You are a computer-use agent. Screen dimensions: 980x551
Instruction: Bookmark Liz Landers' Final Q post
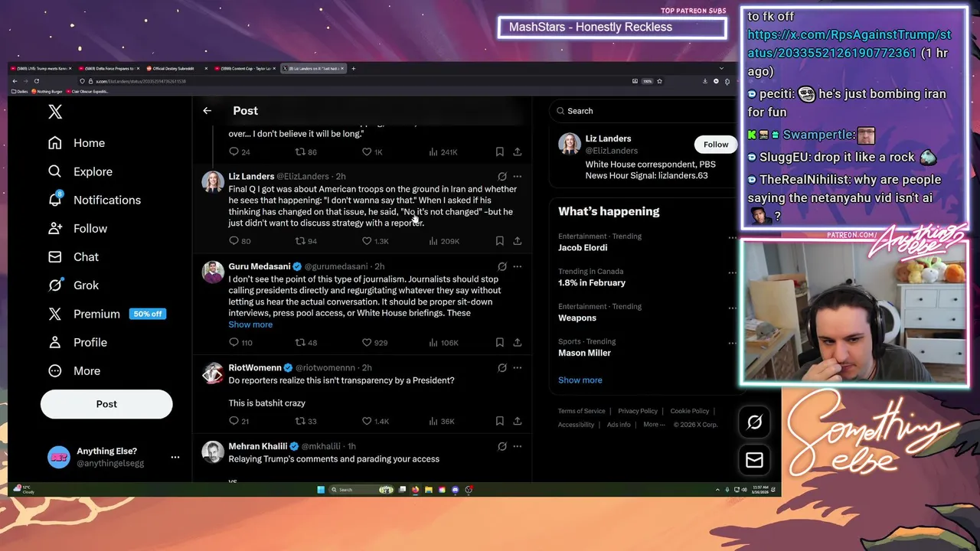pyautogui.click(x=500, y=241)
